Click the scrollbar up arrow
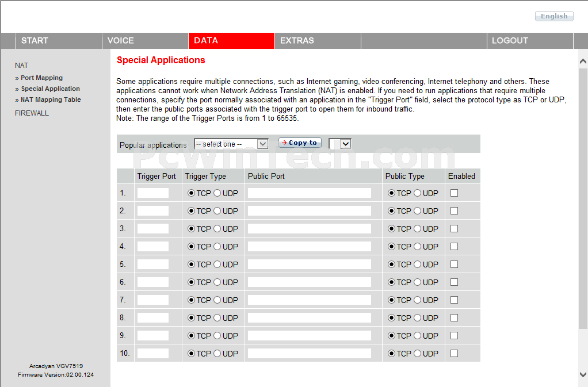The image size is (588, 387). point(583,61)
